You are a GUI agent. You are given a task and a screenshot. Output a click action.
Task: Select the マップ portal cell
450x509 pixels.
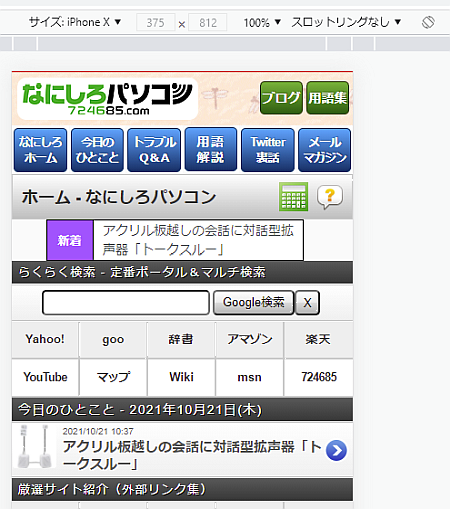click(x=113, y=377)
